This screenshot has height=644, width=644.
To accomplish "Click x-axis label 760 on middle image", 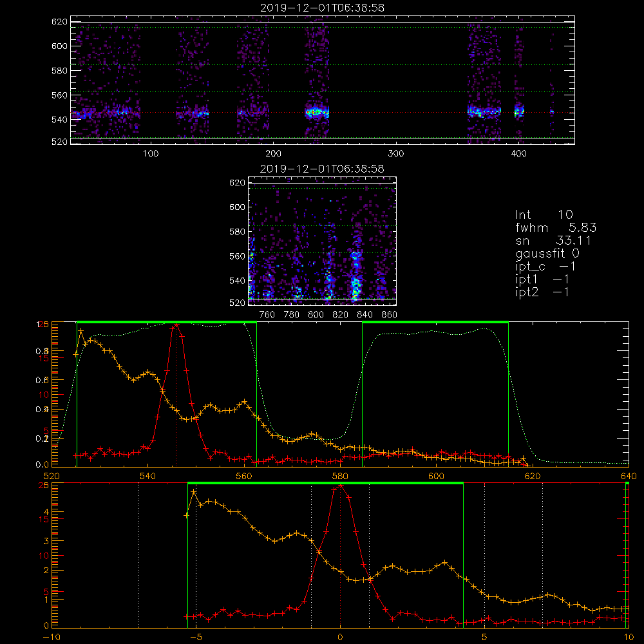I will (267, 315).
